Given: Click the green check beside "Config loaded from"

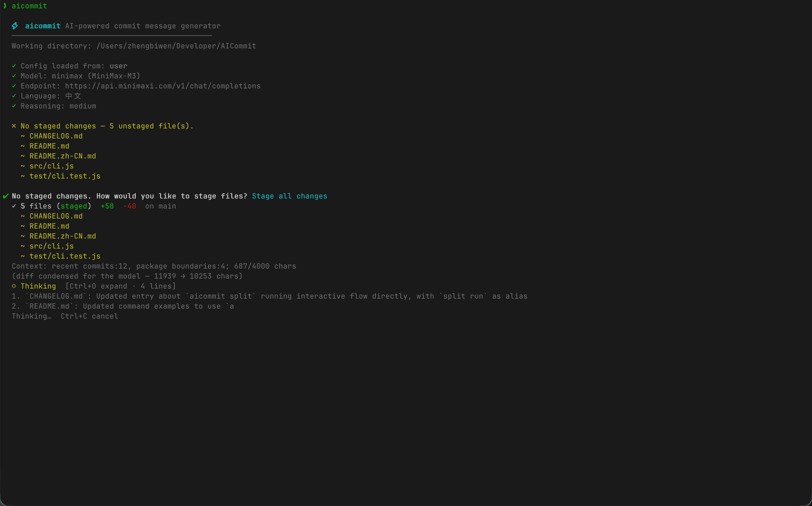Looking at the screenshot, I should 14,66.
